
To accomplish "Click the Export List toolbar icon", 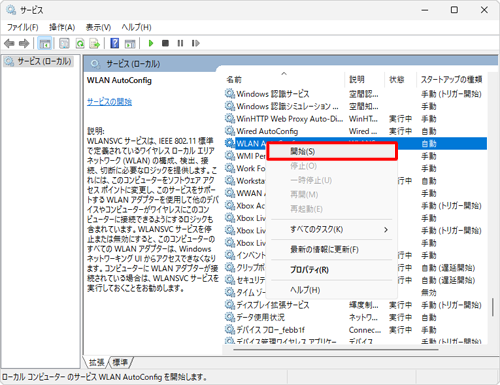I will [95, 43].
